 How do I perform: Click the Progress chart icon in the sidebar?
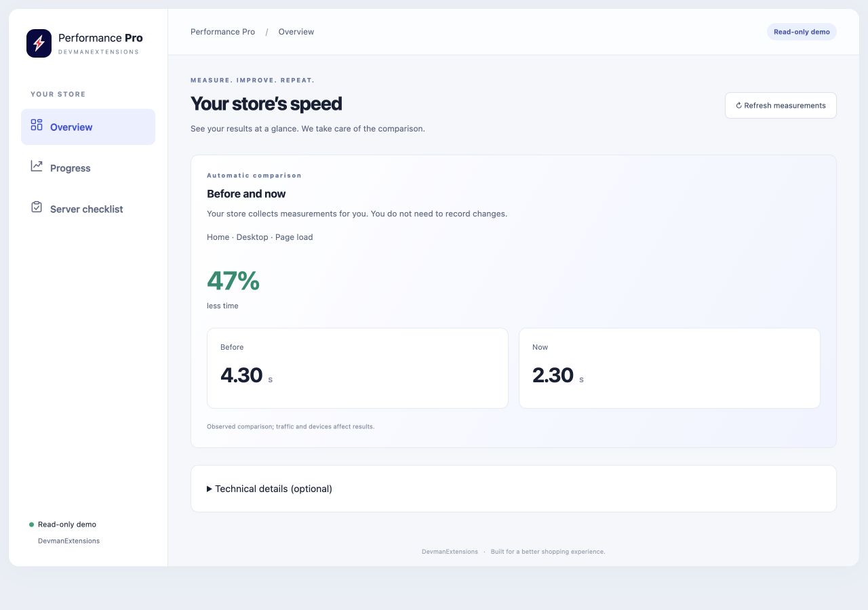click(37, 166)
